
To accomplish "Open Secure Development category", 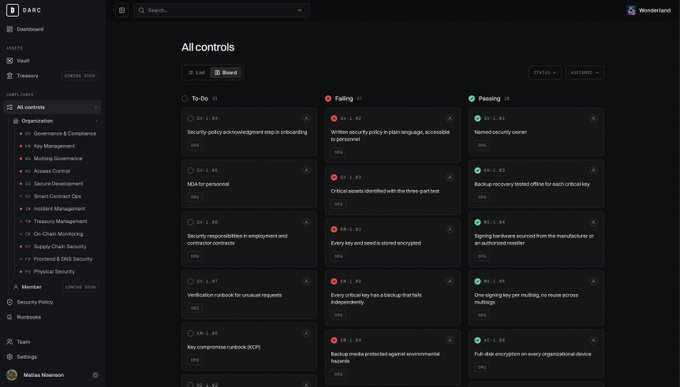I will [58, 184].
